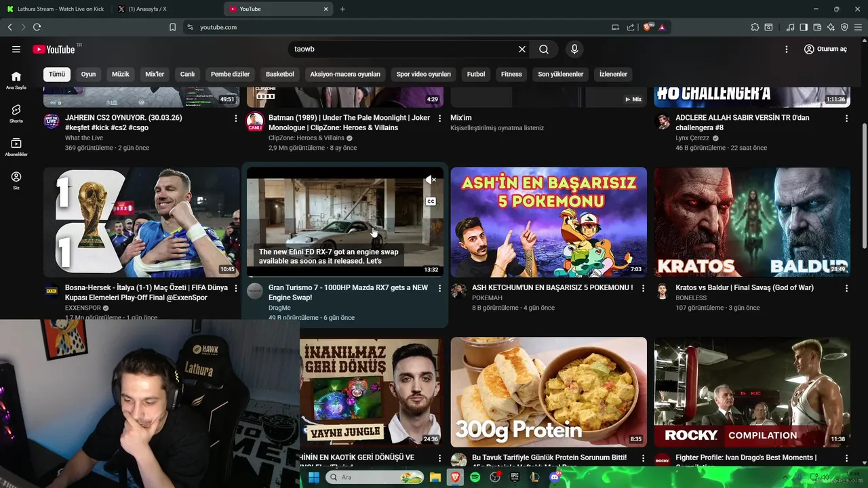Select the Müzik filter chip
The width and height of the screenshot is (868, 488).
tap(120, 74)
